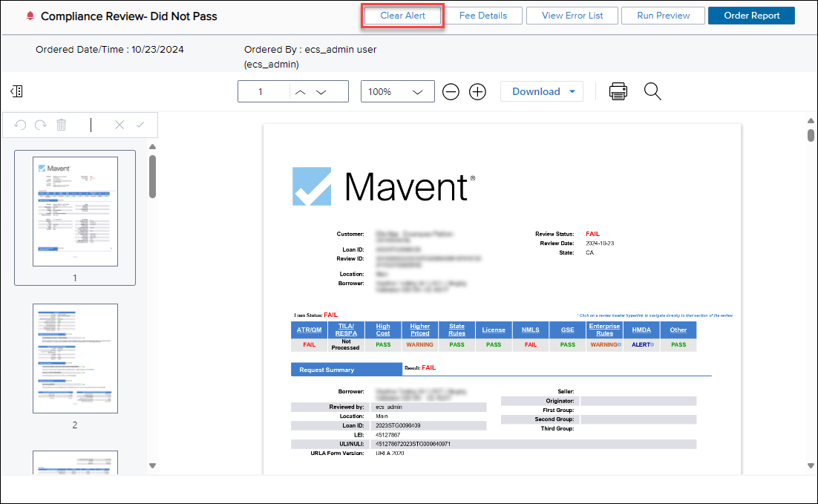Viewport: 818px width, 504px height.
Task: Open the Higher Priced section link
Action: 420,330
